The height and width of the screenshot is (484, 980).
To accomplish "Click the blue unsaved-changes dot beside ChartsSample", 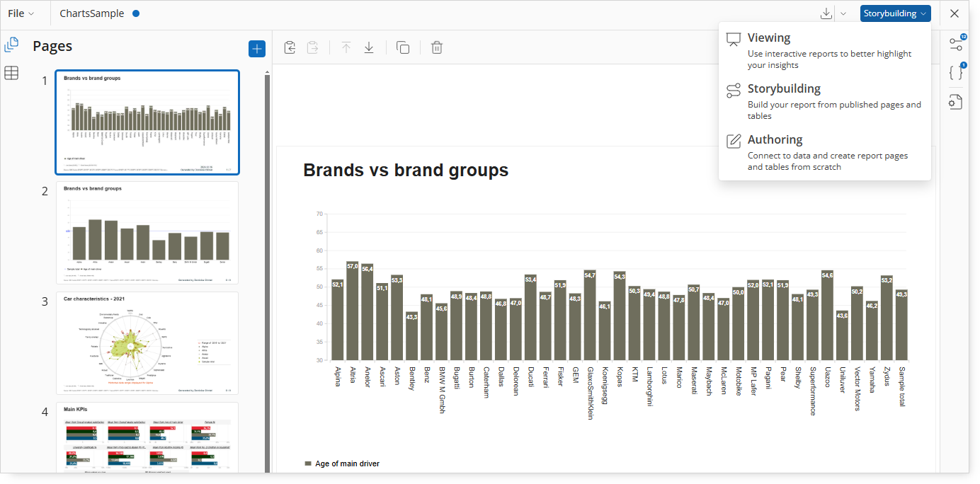I will 136,13.
